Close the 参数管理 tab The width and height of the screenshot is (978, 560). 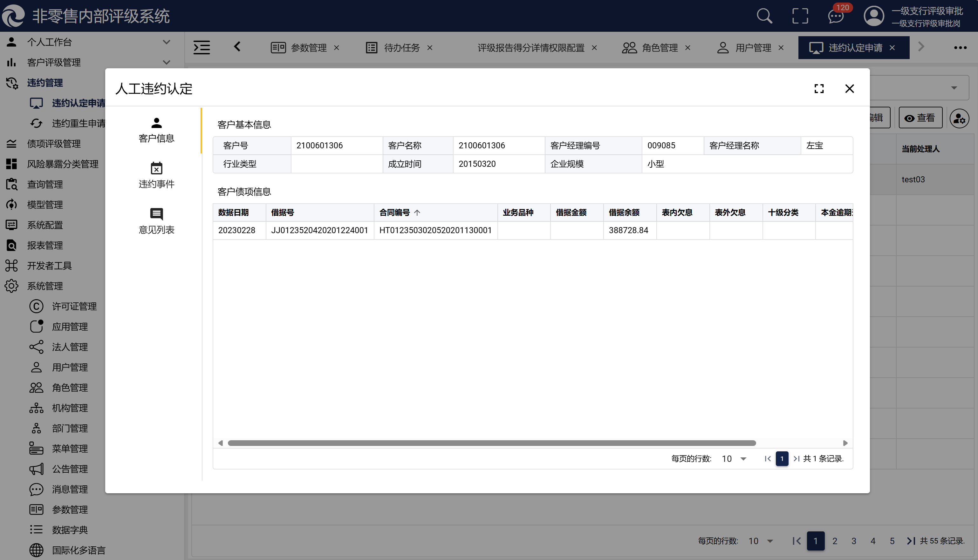click(x=337, y=48)
